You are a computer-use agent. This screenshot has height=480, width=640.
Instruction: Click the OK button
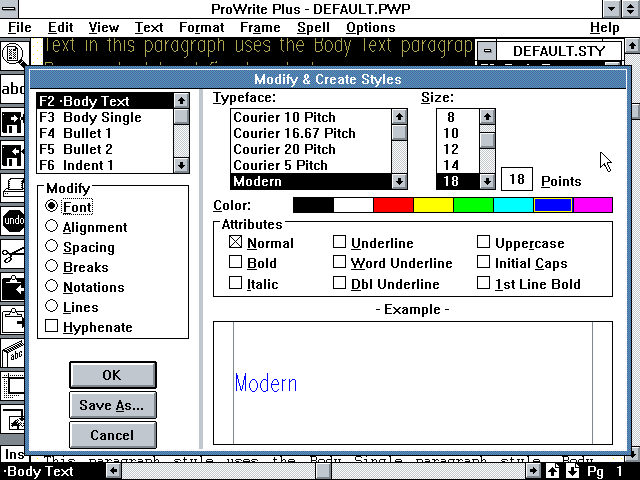[113, 375]
